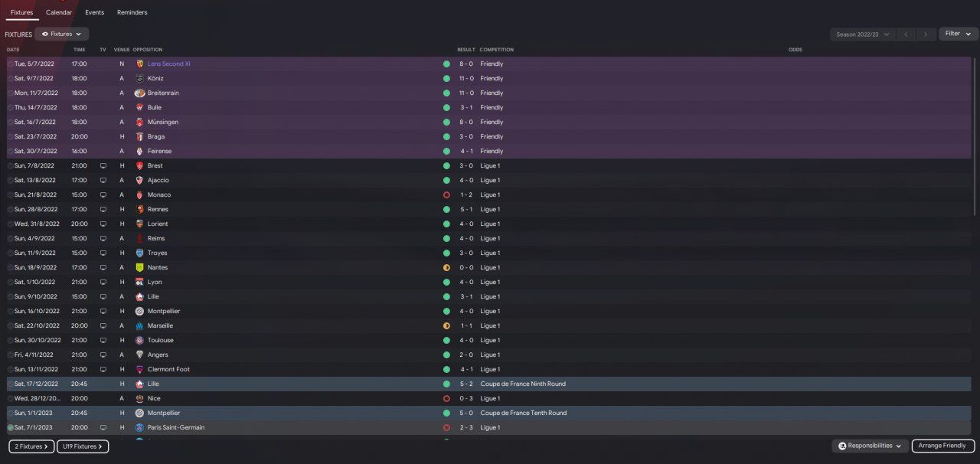Screen dimensions: 980x464
Task: Open the Season 2022/23 dropdown
Action: coord(862,34)
